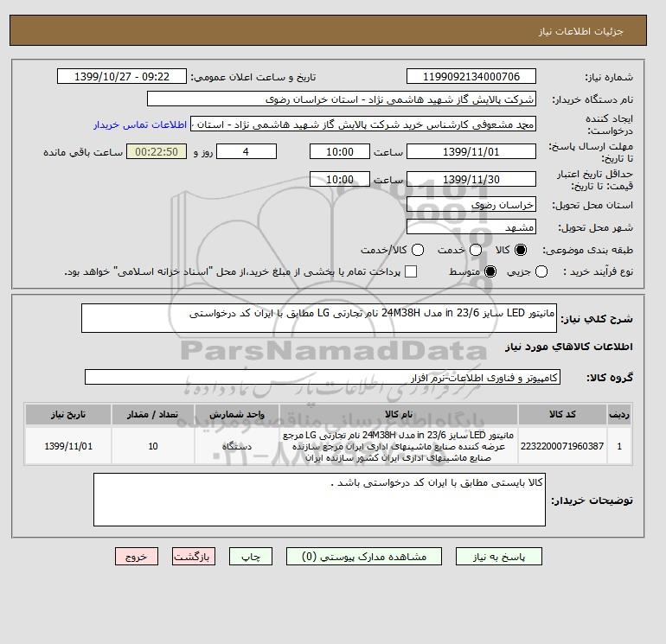Toggle the اسناد خزانه اسلامی payment checkbox
Screen dimensions: 666x644
point(411,271)
